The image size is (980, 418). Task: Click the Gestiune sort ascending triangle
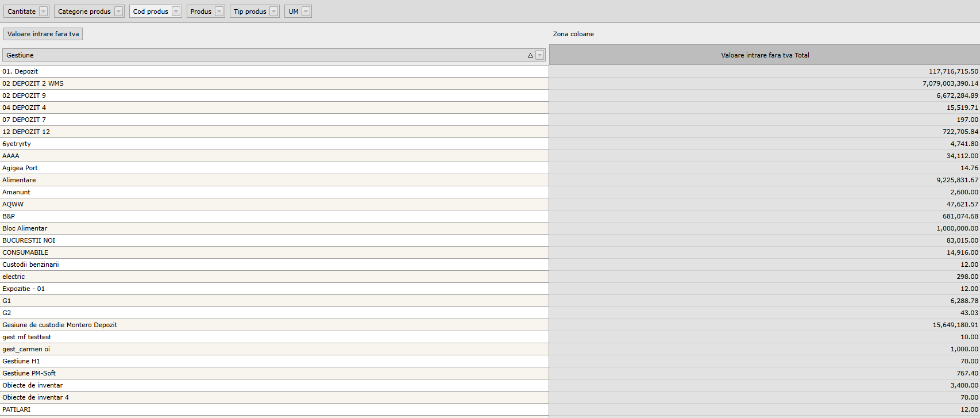(x=530, y=55)
